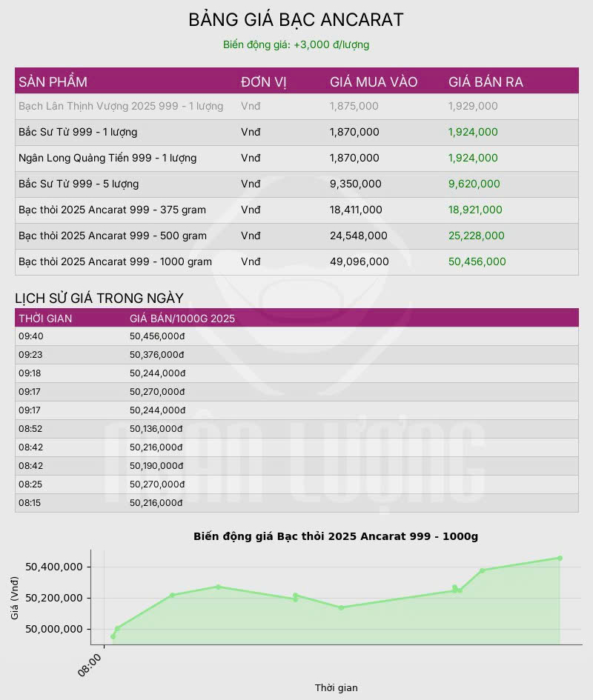The image size is (593, 700).
Task: Select the 09:40 price history entry
Action: (x=31, y=336)
